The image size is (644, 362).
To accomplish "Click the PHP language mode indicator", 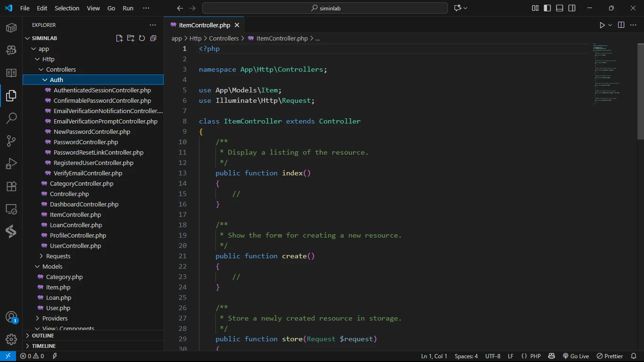I will [535, 356].
